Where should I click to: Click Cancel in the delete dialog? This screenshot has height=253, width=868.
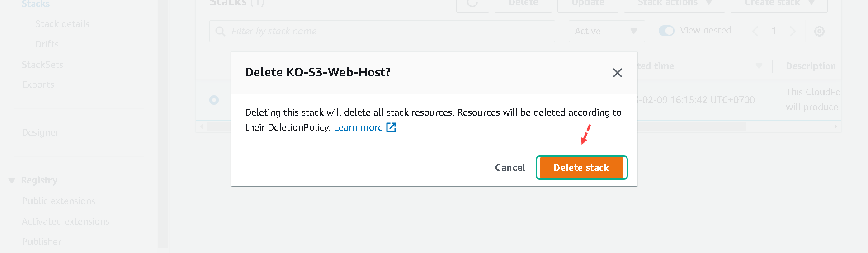(510, 168)
